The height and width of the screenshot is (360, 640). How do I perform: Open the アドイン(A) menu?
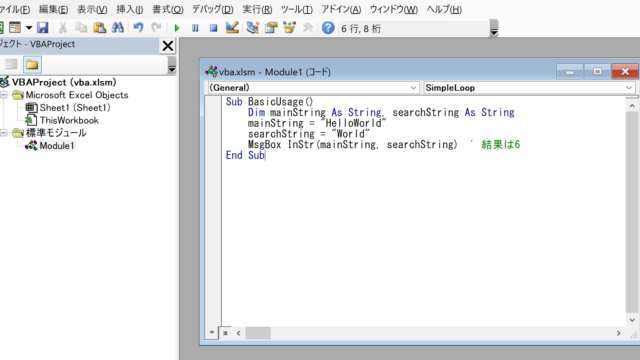pos(341,9)
